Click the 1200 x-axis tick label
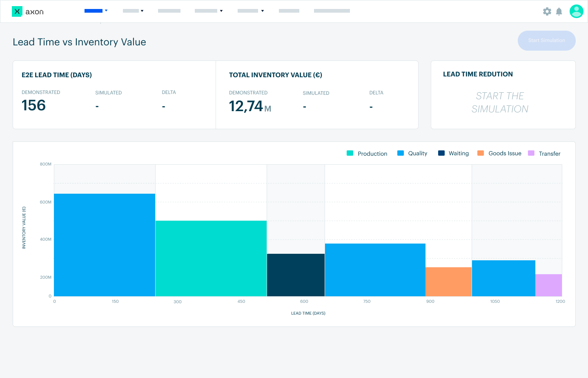This screenshot has height=378, width=588. click(x=560, y=302)
